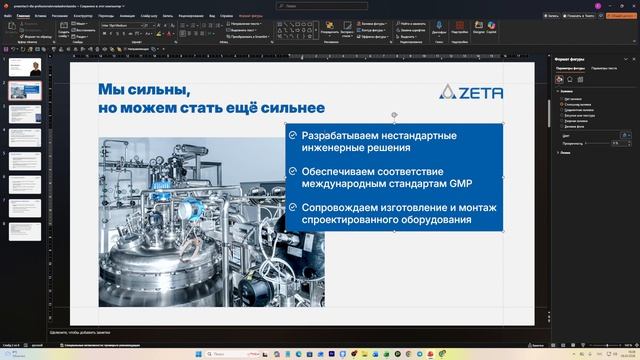The height and width of the screenshot is (360, 640).
Task: Click the New Slide (Создать слайд) icon
Action: 64,26
